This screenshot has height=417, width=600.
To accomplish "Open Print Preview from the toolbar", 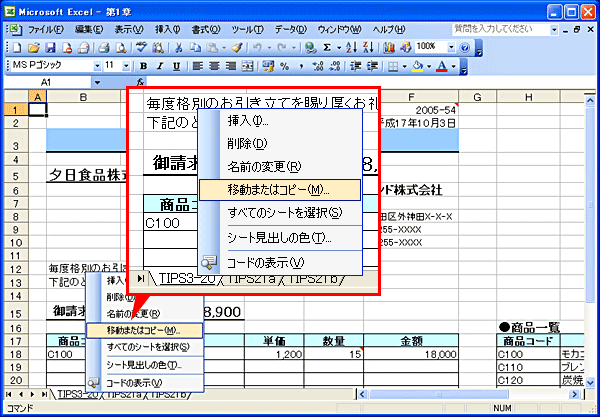I will 121,48.
